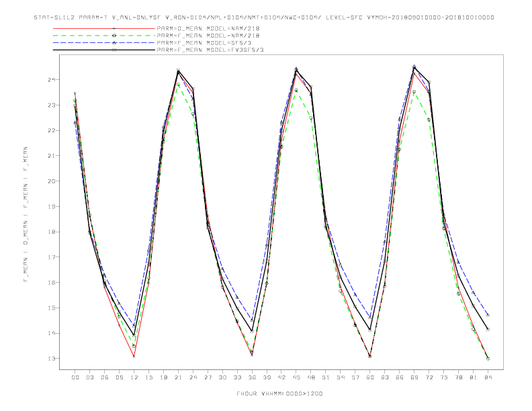Click x-axis forecast hour label 45
This screenshot has height=411, width=532.
(296, 377)
